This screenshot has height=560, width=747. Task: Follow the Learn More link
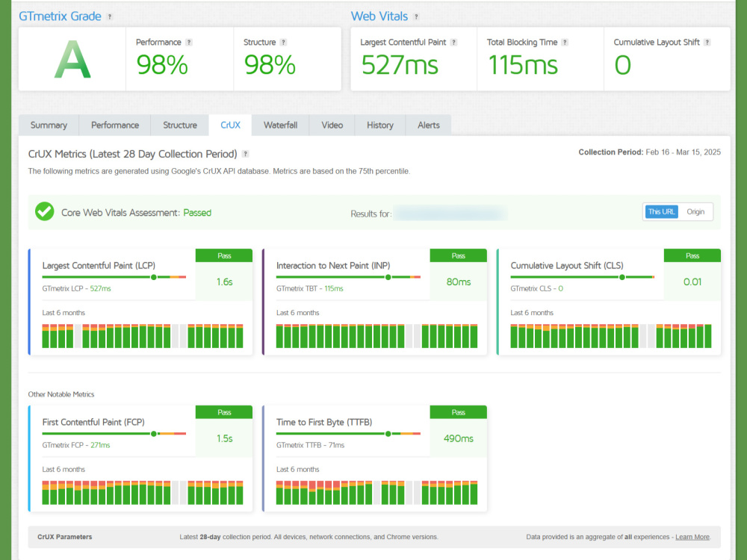[x=692, y=537]
